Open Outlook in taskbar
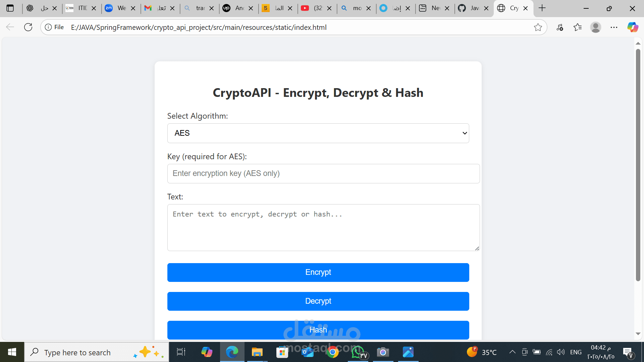 [307, 352]
